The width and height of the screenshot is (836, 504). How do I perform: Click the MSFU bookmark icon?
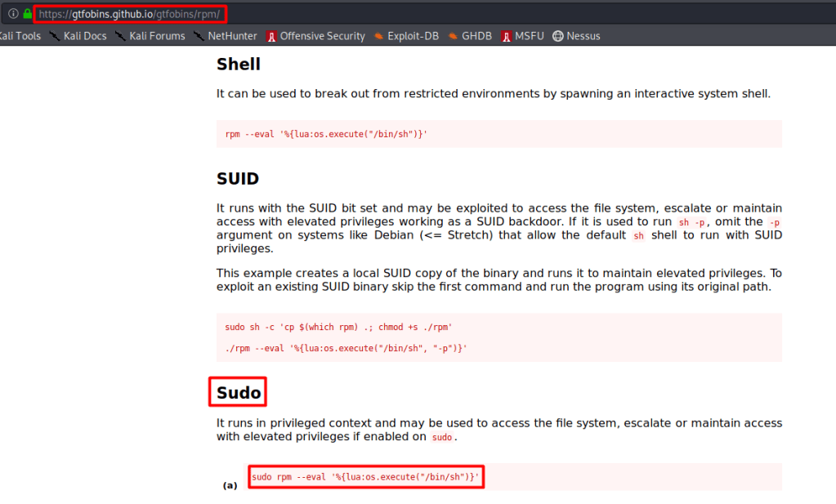pyautogui.click(x=507, y=36)
